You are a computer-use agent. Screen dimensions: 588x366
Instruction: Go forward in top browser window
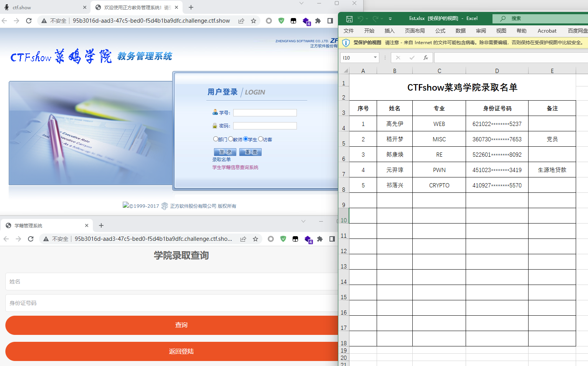point(16,21)
